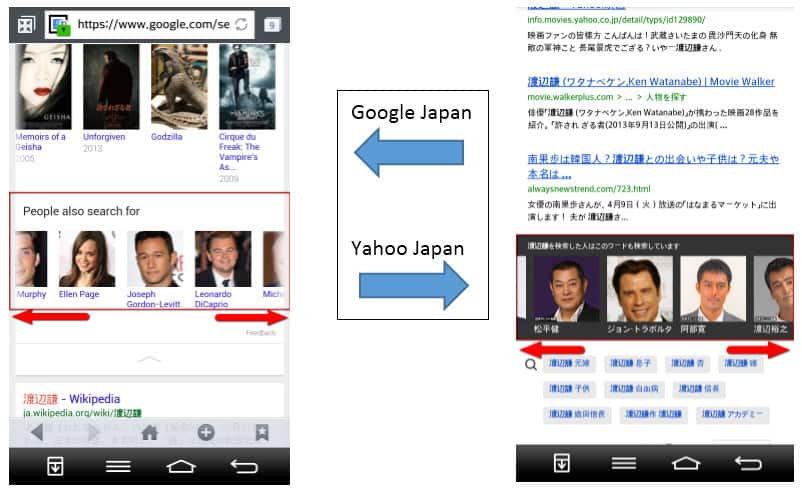Select the 阿部寛 photo in the Yahoo carousel
The image size is (802, 491).
point(712,289)
